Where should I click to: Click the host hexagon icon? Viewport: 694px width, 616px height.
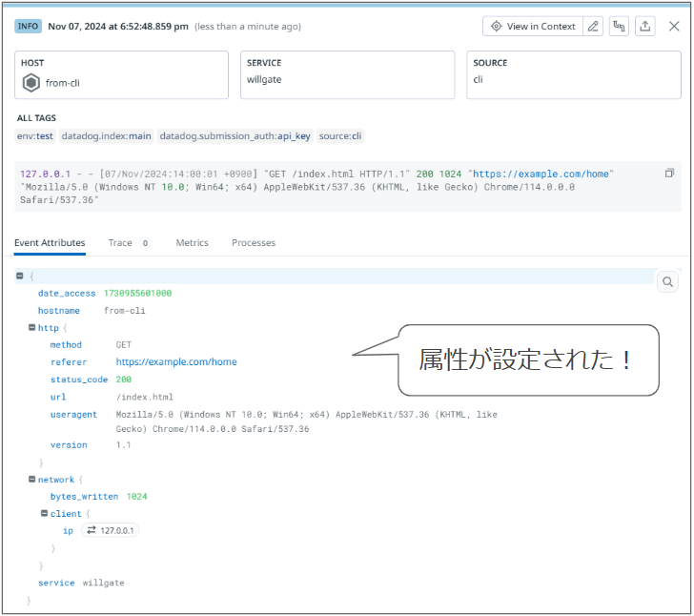[31, 83]
